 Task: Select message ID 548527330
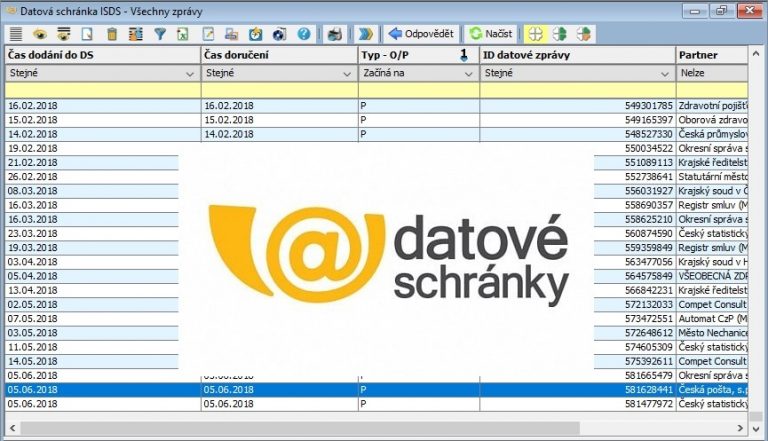click(x=649, y=134)
